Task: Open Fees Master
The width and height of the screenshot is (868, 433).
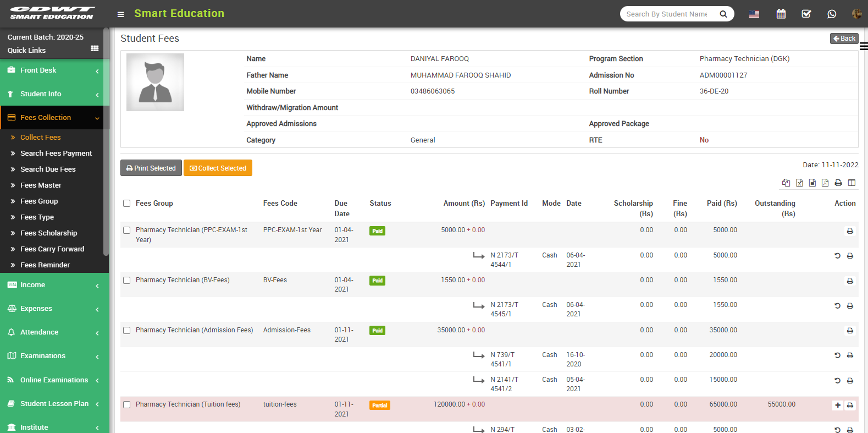Action: (x=41, y=185)
